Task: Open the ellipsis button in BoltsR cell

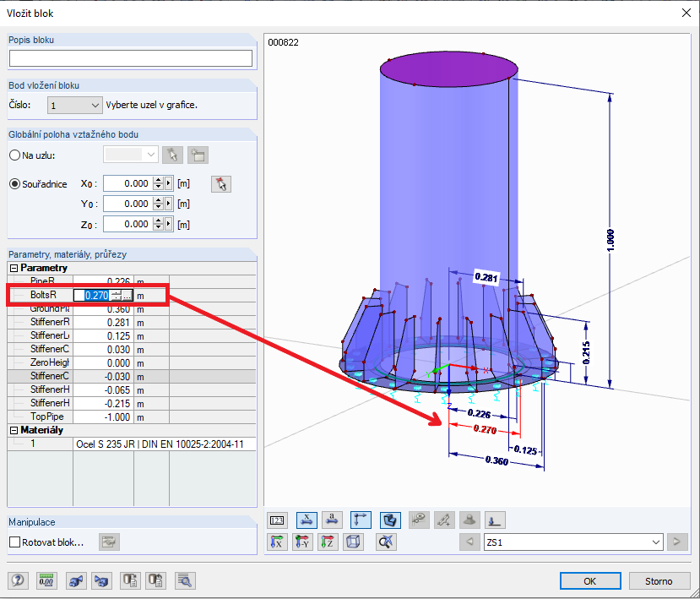Action: click(x=128, y=295)
